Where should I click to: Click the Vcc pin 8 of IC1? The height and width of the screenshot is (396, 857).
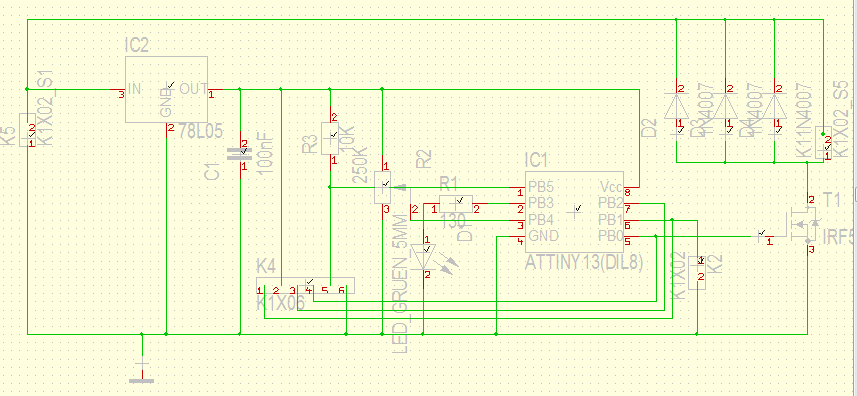(x=631, y=189)
